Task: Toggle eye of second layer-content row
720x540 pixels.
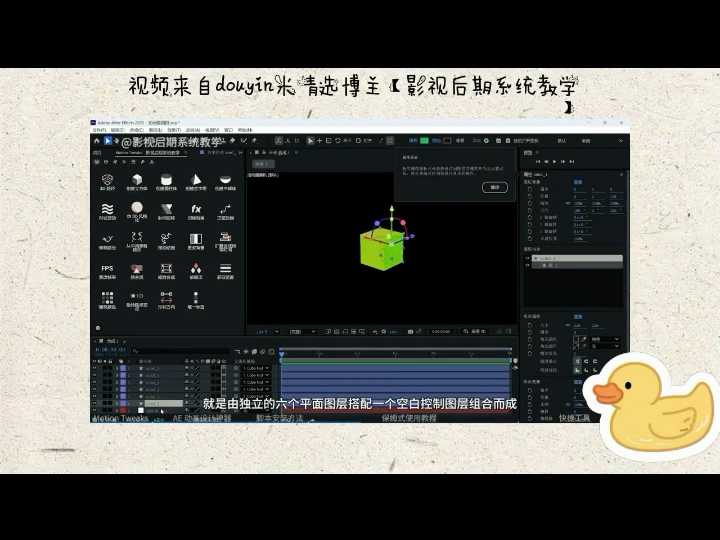Action: (527, 265)
